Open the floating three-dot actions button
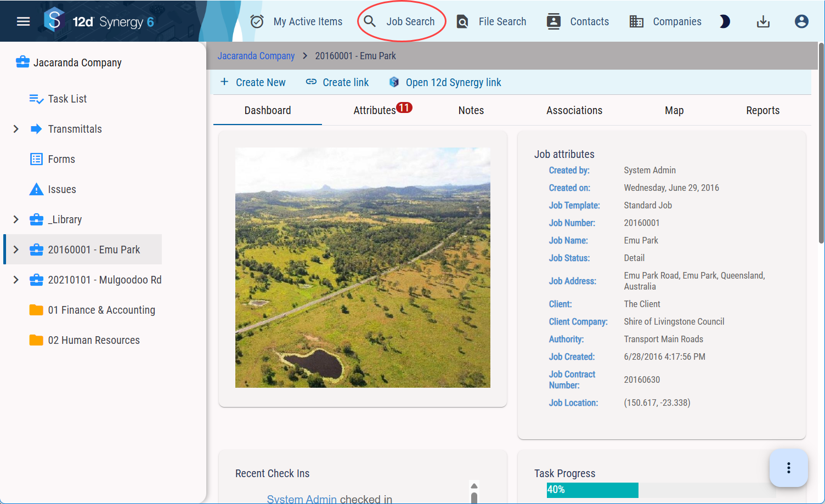This screenshot has height=504, width=825. click(x=788, y=468)
